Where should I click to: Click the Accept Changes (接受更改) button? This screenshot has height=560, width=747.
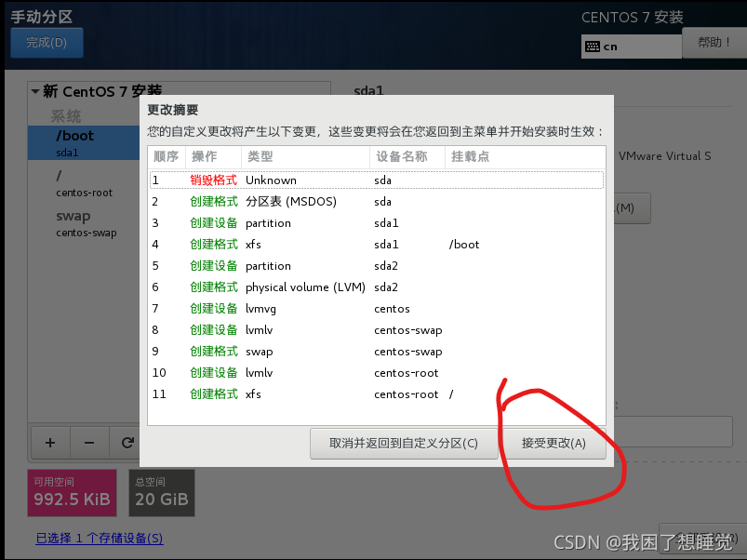(554, 444)
